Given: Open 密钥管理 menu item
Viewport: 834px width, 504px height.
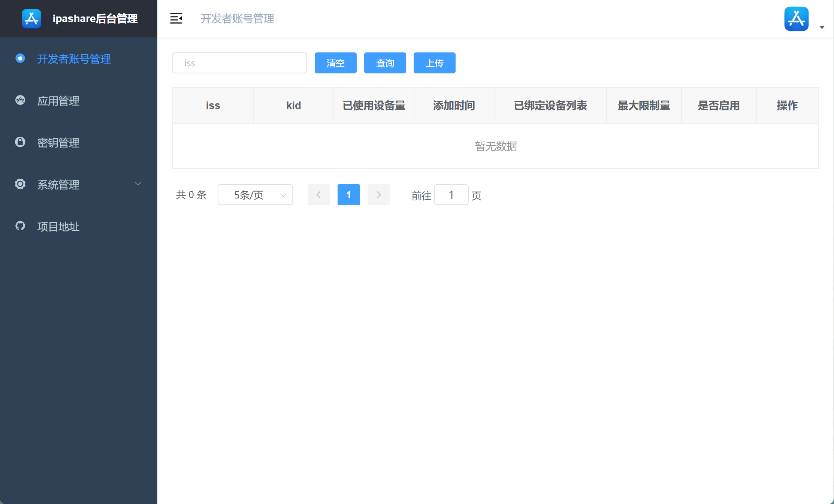Looking at the screenshot, I should 79,142.
